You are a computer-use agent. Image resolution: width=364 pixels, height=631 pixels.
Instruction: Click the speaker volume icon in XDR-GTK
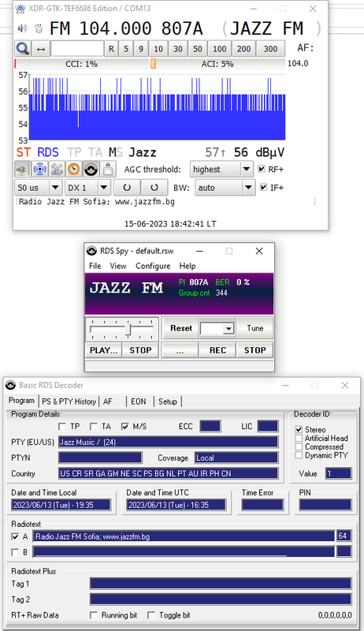[x=23, y=28]
